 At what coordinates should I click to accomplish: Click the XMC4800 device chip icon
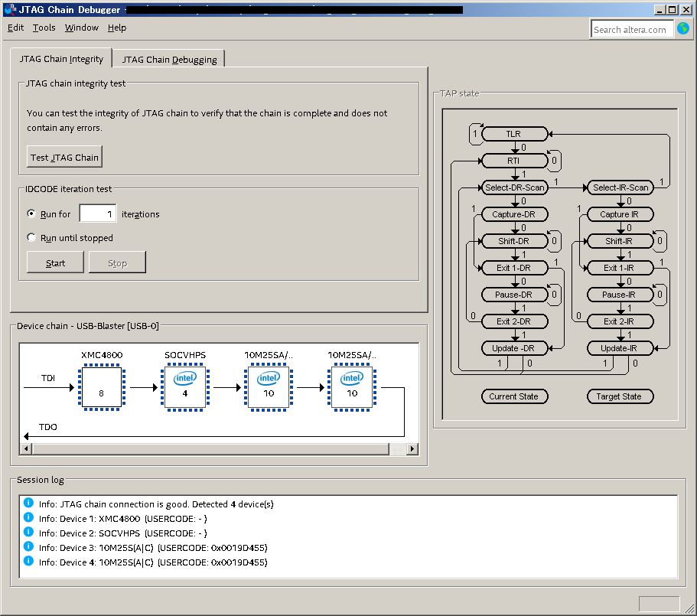(102, 387)
